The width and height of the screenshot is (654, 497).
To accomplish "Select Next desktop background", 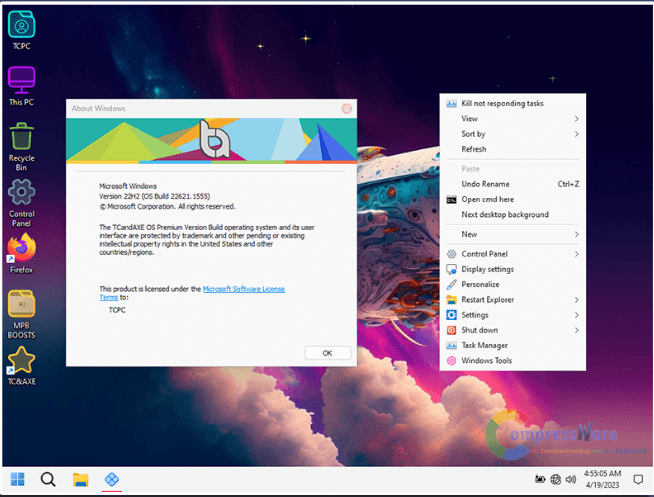I will click(512, 214).
